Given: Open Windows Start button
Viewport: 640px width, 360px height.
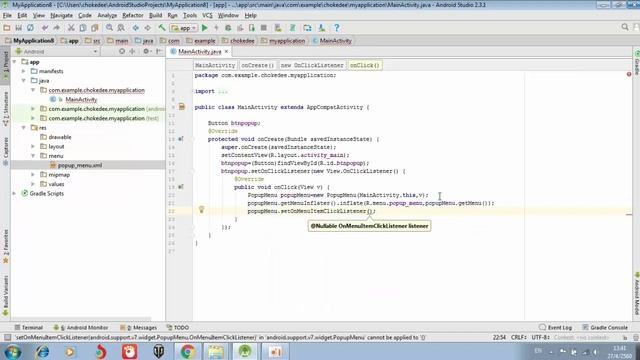Looking at the screenshot, I should [13, 352].
